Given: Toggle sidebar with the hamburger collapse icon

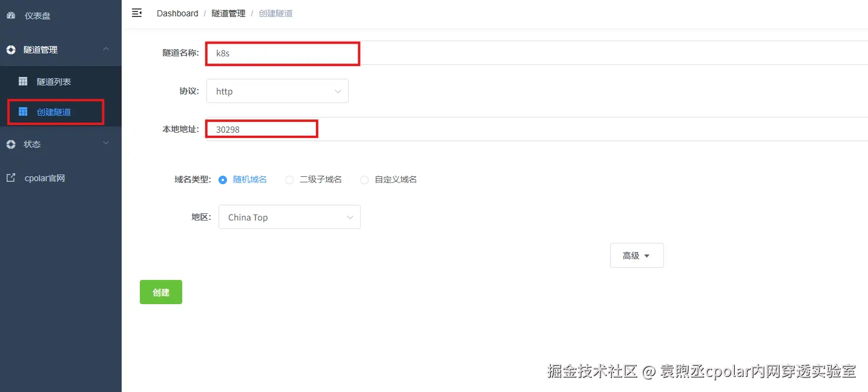Looking at the screenshot, I should click(x=137, y=13).
